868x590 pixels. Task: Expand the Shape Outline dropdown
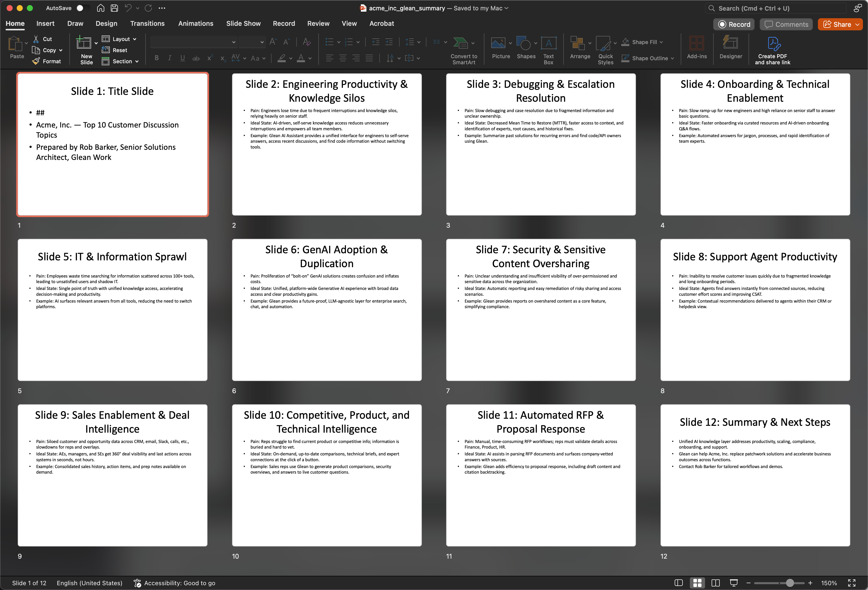pos(672,58)
